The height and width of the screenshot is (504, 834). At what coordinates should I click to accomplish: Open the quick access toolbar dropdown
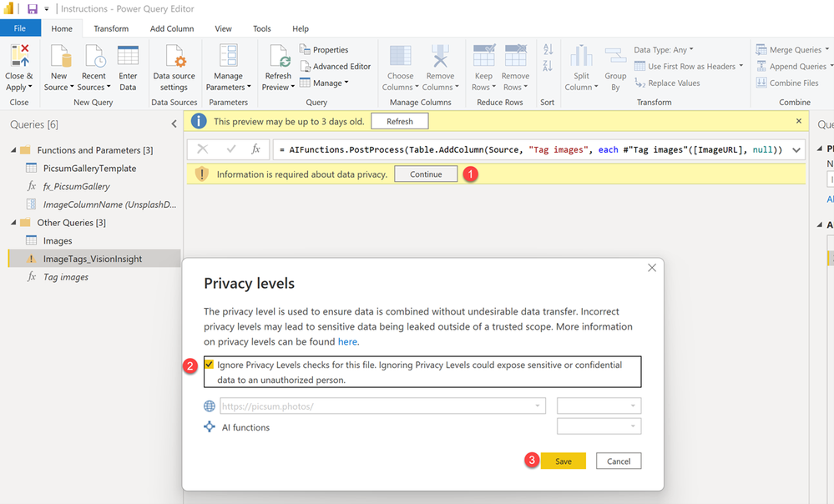click(46, 9)
